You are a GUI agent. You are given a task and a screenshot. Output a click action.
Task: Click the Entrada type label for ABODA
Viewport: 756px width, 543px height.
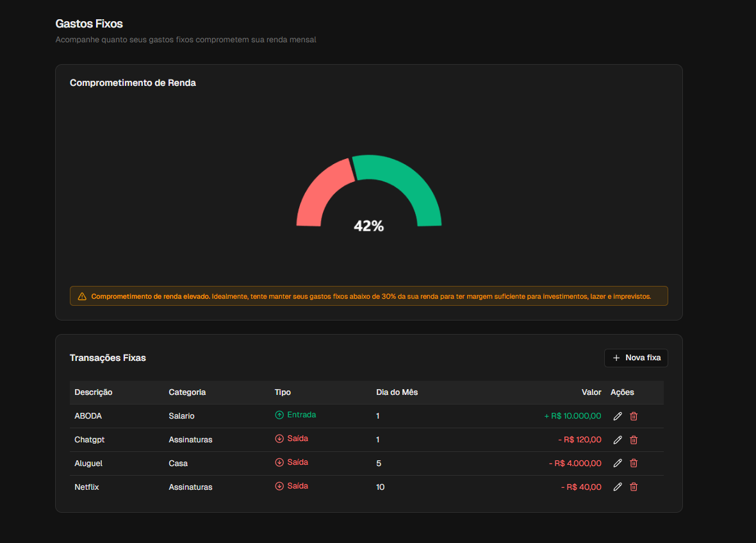tap(301, 415)
